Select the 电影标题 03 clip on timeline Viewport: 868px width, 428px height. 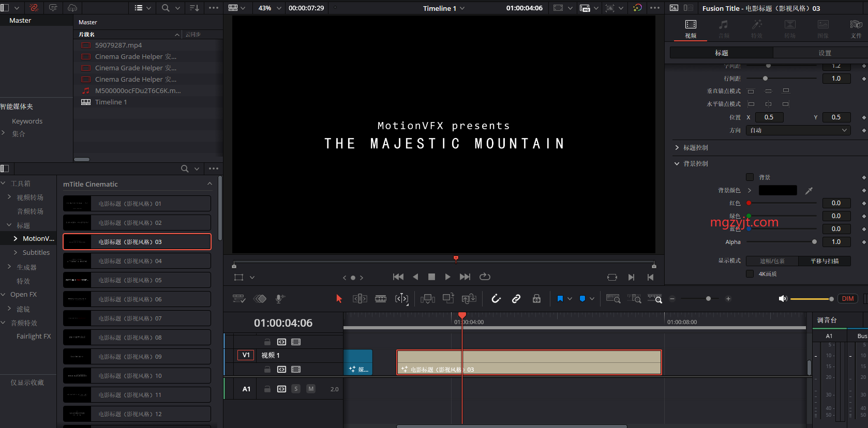coord(529,362)
